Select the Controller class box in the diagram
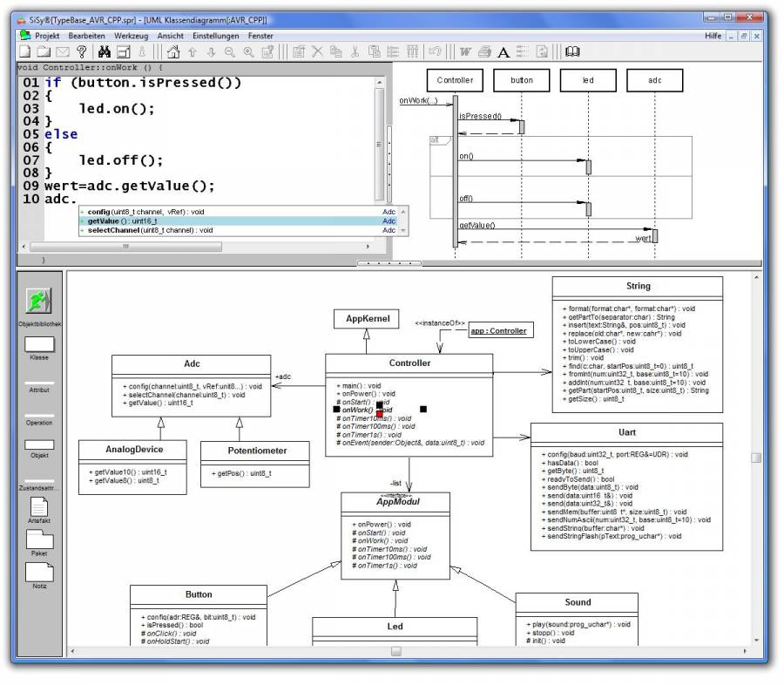The width and height of the screenshot is (784, 685). [x=409, y=363]
